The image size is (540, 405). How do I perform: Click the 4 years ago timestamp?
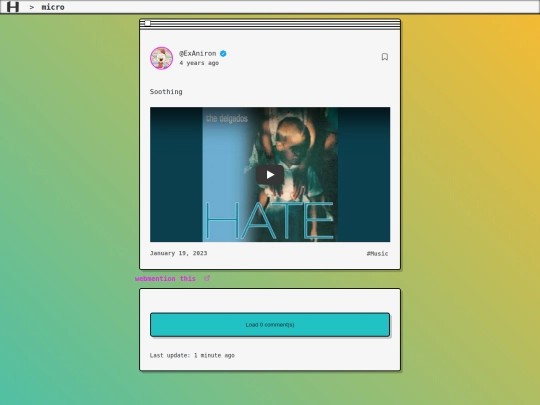pos(199,63)
